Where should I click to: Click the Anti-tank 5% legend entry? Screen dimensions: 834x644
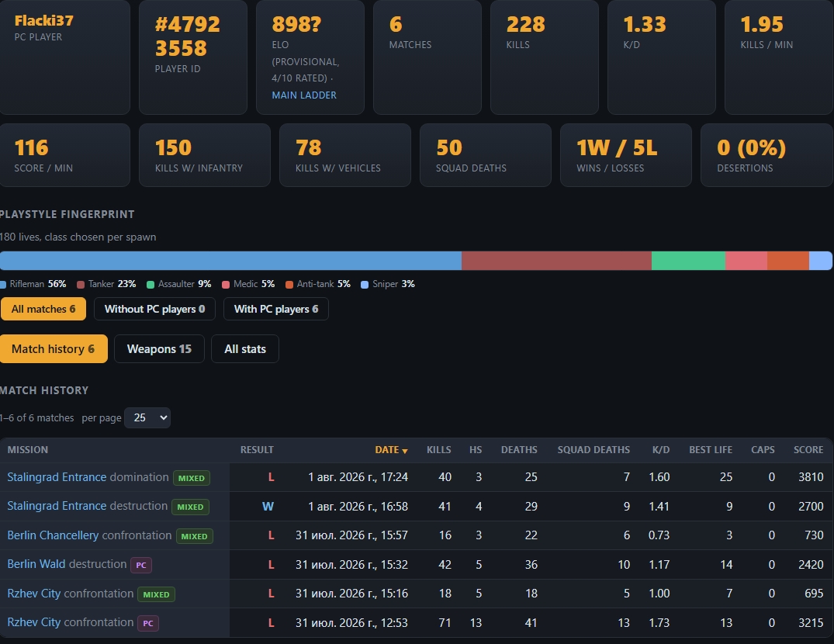[x=318, y=284]
